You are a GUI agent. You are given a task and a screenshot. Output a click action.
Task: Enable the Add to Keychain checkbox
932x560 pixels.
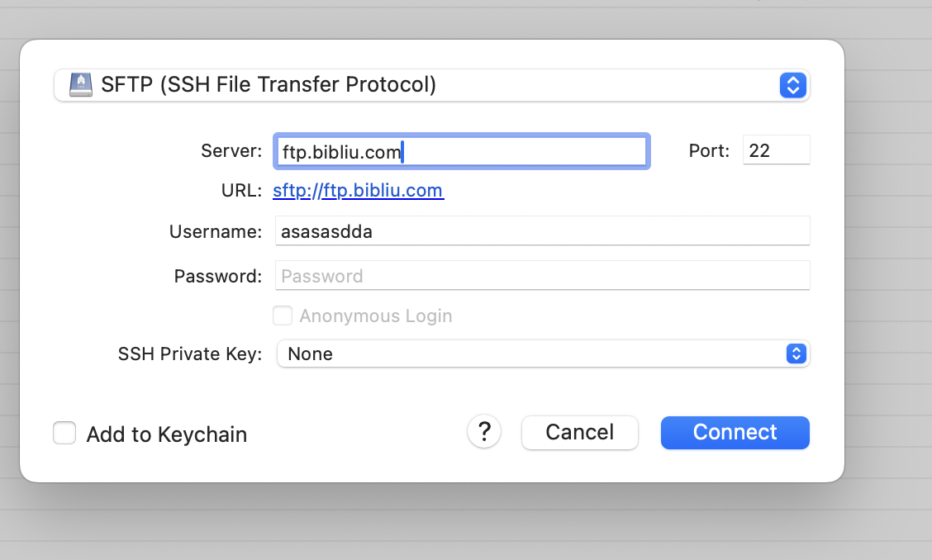[64, 433]
